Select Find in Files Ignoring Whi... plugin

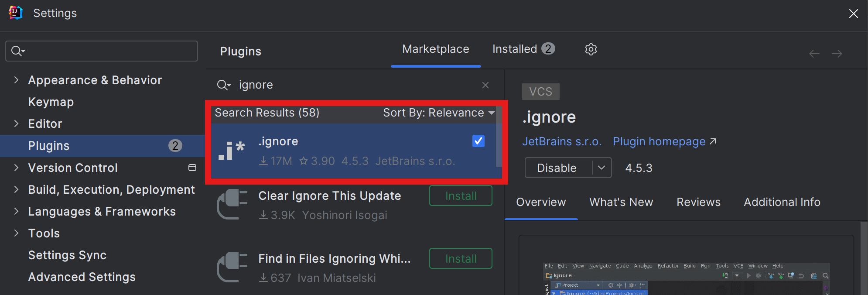coord(335,259)
